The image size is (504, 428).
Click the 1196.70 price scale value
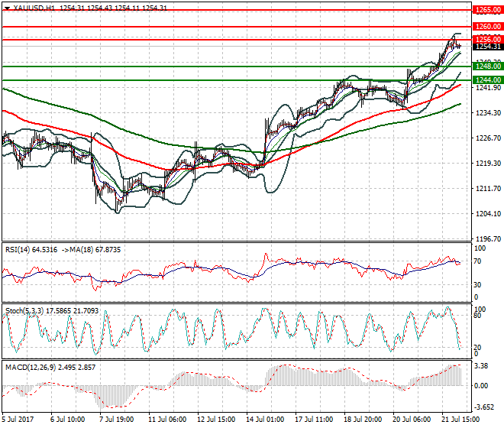tap(488, 238)
